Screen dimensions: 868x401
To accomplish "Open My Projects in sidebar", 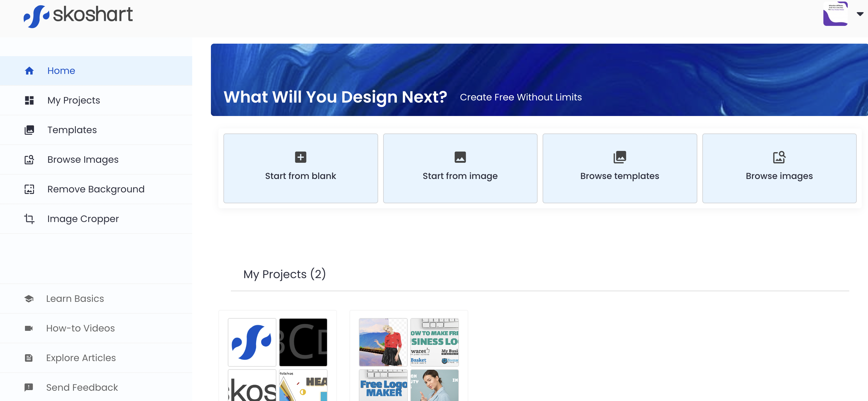I will click(96, 100).
